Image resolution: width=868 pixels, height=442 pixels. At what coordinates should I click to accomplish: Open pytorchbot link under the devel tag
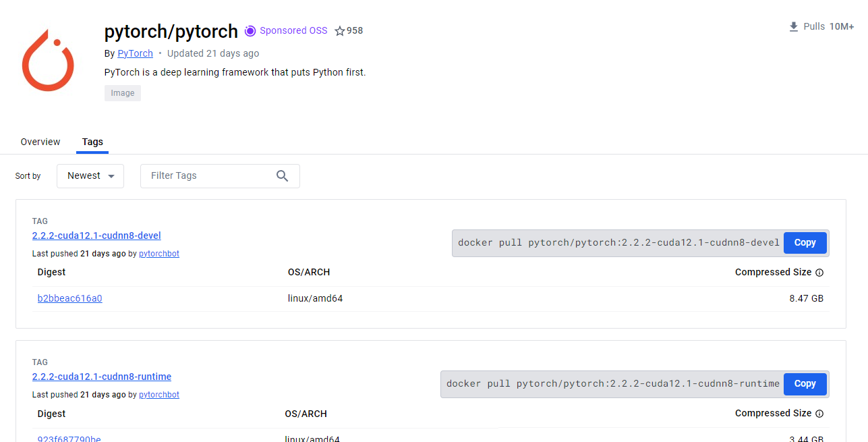[x=159, y=254]
